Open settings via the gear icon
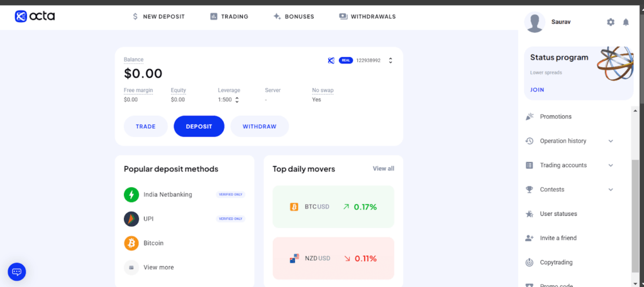This screenshot has height=287, width=644. (x=611, y=22)
